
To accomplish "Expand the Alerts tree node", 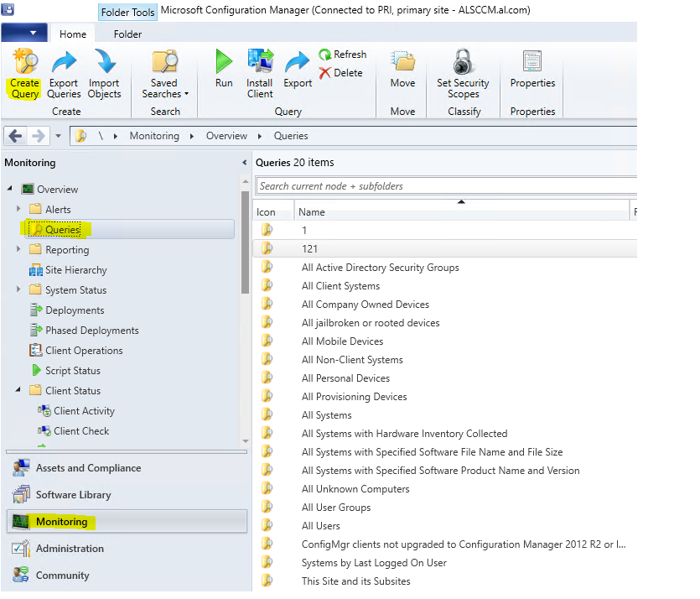I will tap(18, 209).
